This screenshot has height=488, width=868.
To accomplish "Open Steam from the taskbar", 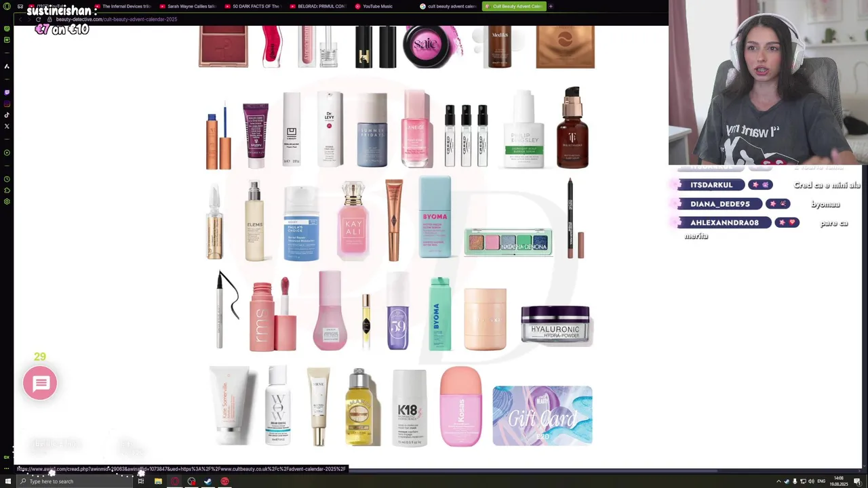I will [x=208, y=481].
